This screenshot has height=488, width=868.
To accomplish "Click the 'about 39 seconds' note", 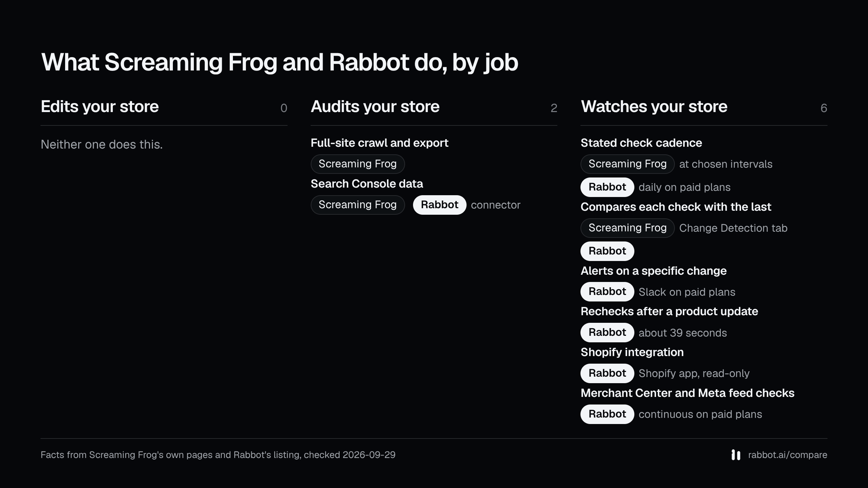I will point(682,333).
